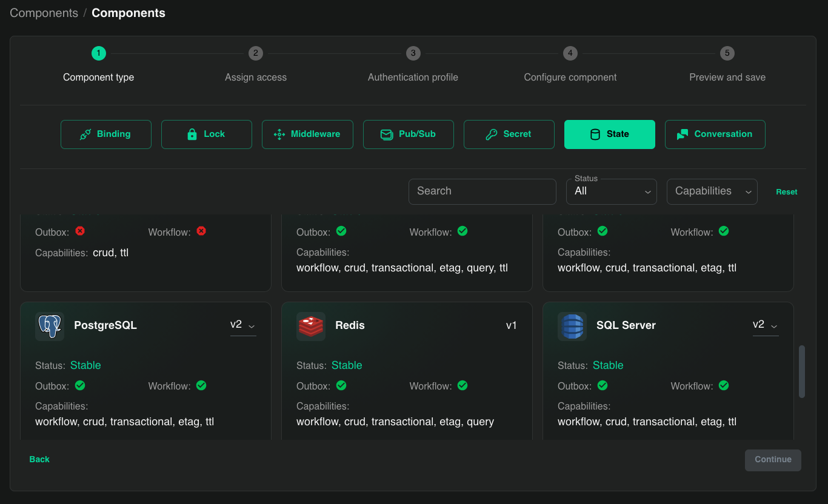Select the PostgreSQL card title
Viewport: 828px width, 504px height.
click(105, 325)
